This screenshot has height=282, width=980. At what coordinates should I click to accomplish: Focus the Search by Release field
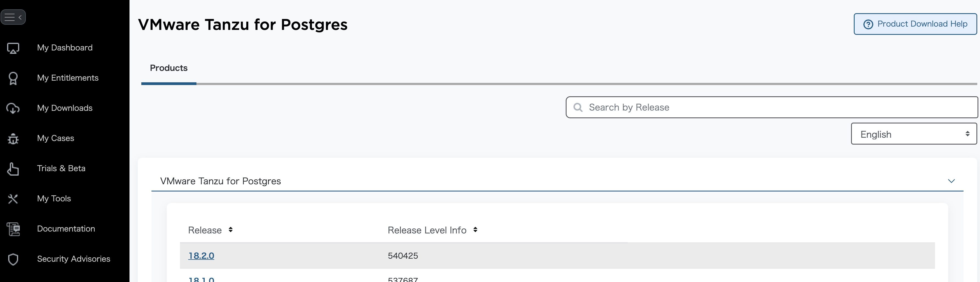(776, 107)
